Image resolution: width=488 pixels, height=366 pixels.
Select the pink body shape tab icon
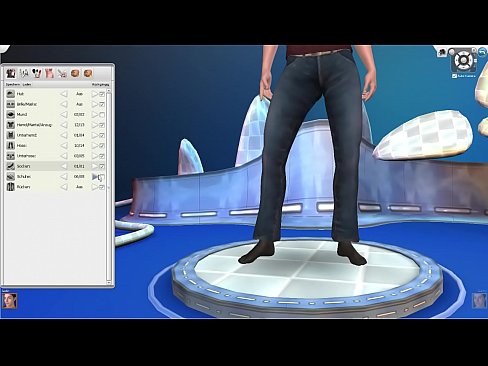click(x=49, y=73)
